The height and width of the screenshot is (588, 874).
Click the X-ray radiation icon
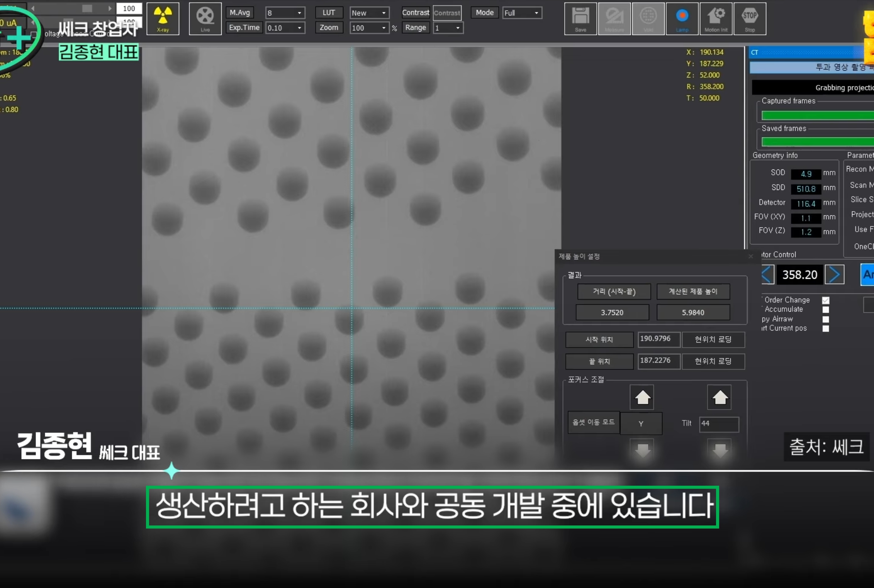[163, 19]
